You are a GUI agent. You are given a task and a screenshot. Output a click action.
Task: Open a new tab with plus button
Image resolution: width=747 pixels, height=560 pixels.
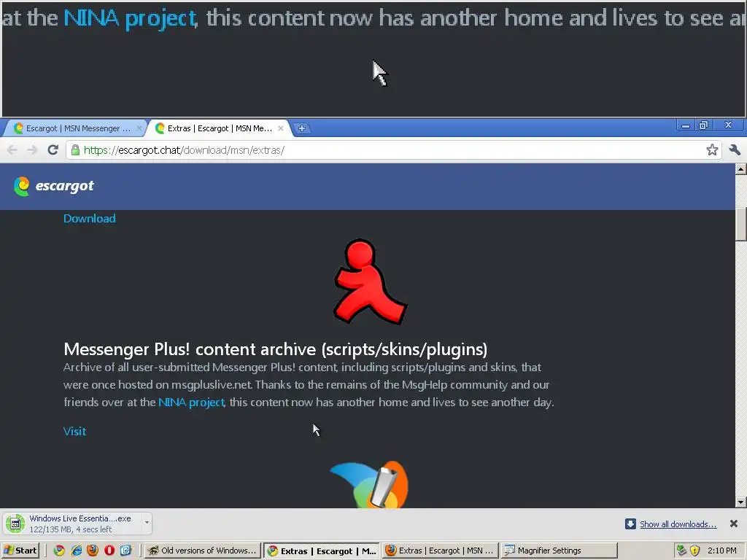[301, 128]
